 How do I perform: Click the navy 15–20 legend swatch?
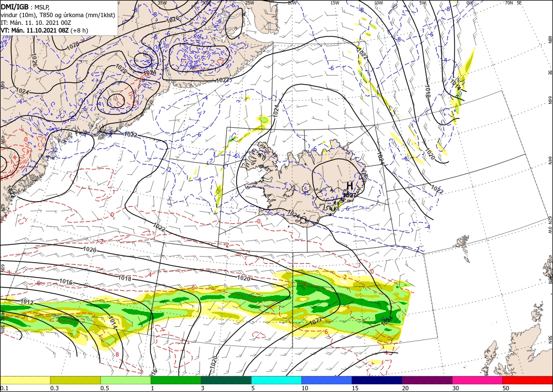(x=377, y=380)
